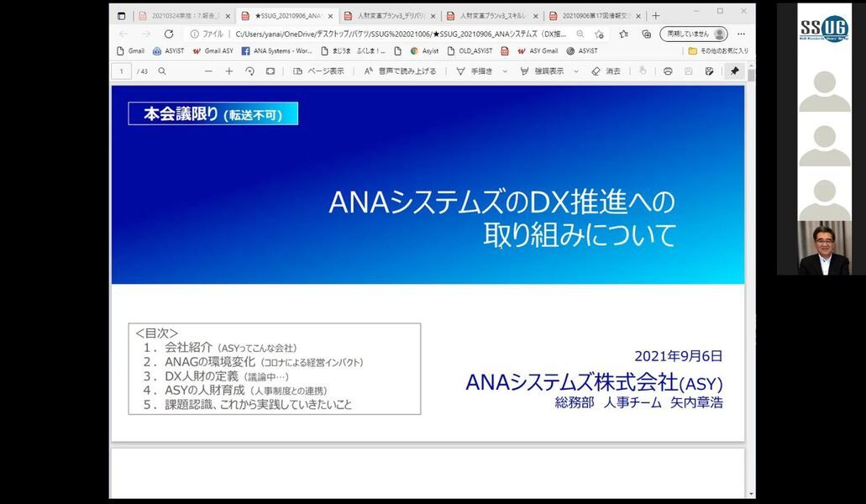Open a new browser tab

click(x=655, y=16)
